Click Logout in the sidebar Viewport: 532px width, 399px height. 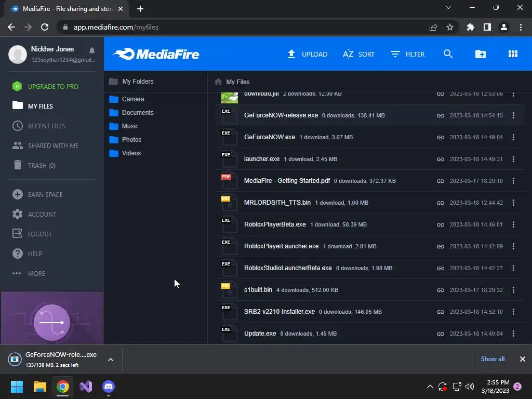32,234
